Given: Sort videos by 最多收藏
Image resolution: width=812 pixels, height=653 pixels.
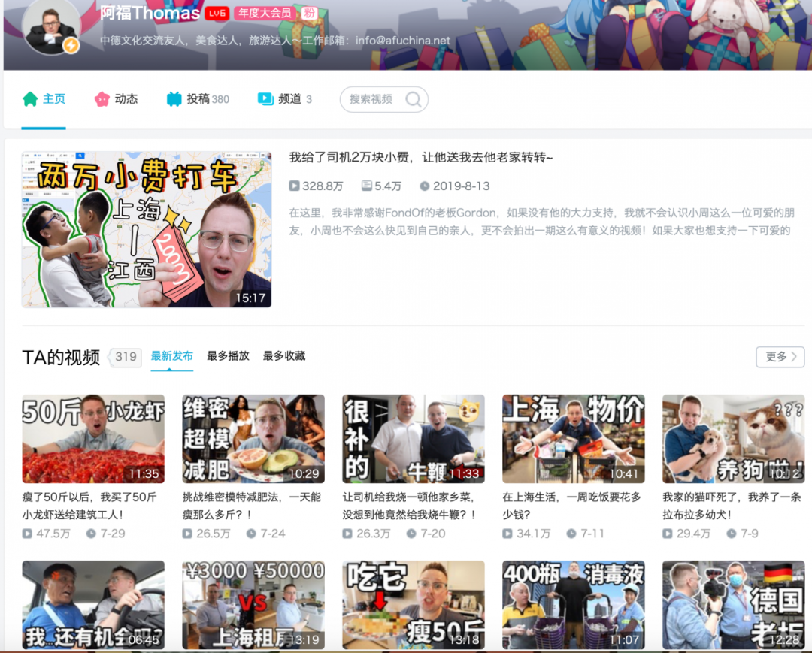Looking at the screenshot, I should [283, 356].
